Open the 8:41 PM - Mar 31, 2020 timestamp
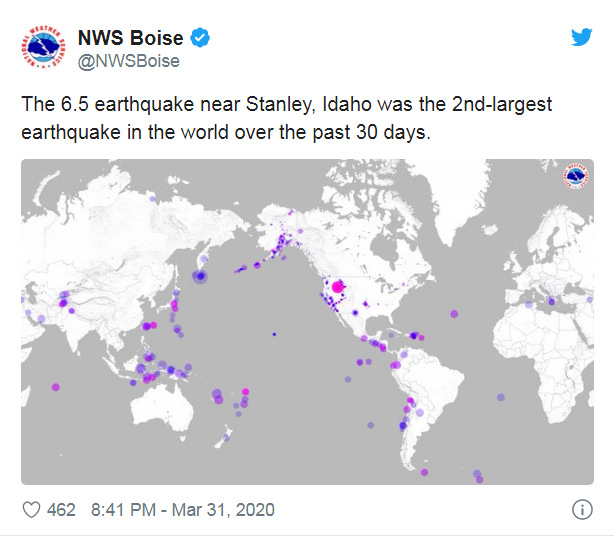The width and height of the screenshot is (614, 538). click(183, 510)
